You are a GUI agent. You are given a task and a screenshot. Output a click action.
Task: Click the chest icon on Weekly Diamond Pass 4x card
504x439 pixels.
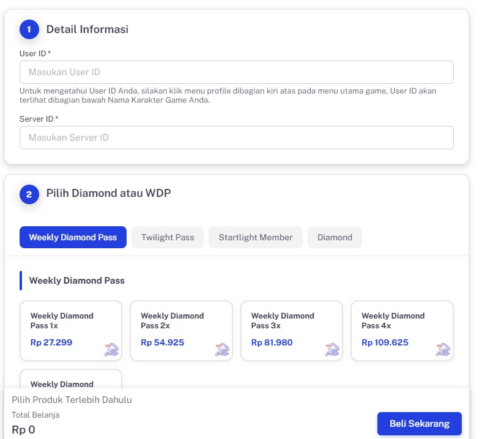point(442,349)
